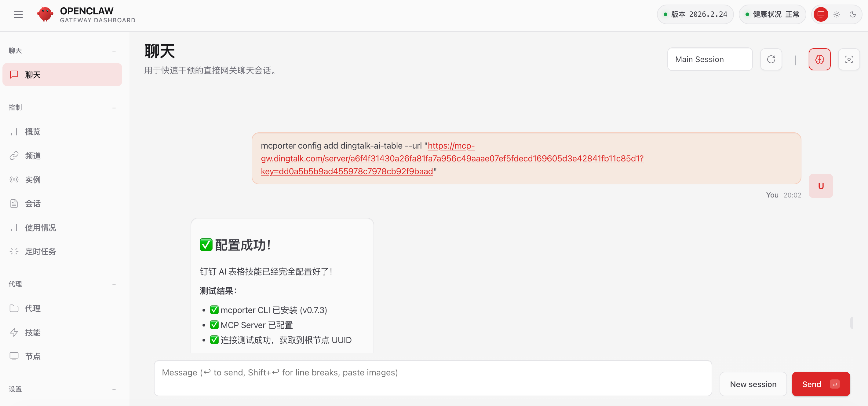Click the focus/fullscreen icon beside the brain icon
868x406 pixels.
point(849,59)
